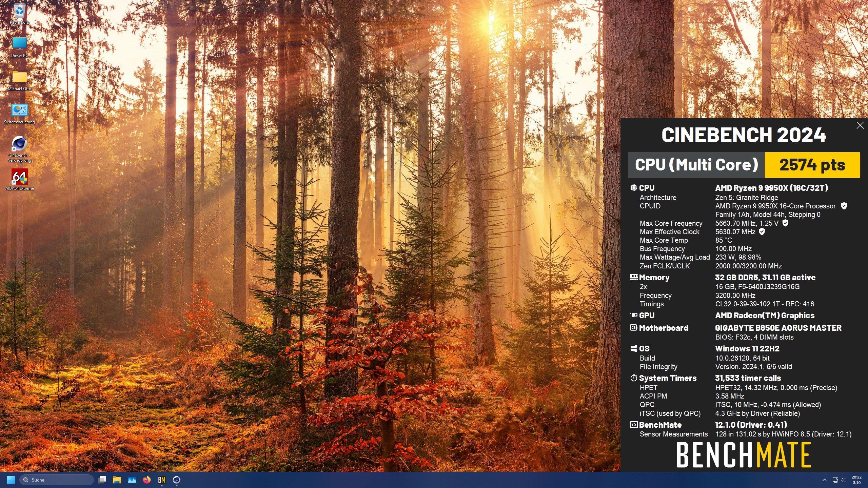Viewport: 868px width, 488px height.
Task: Open Firefox from the taskbar
Action: coord(147,480)
